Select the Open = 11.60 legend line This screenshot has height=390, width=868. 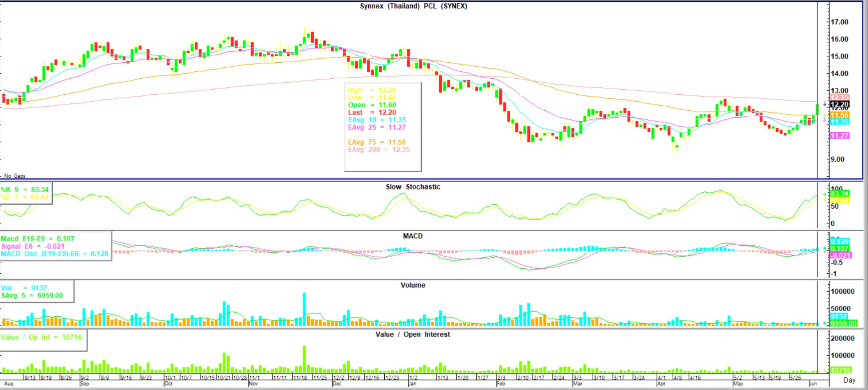(371, 105)
